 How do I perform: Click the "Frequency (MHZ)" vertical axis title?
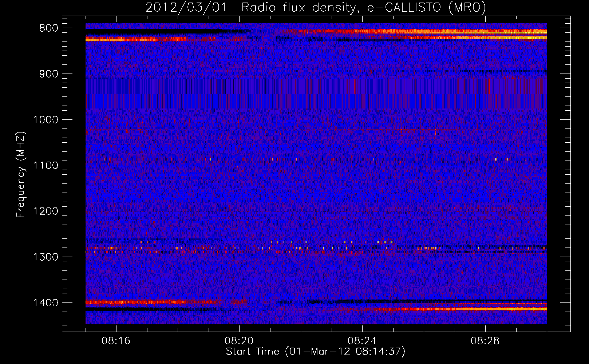(21, 175)
